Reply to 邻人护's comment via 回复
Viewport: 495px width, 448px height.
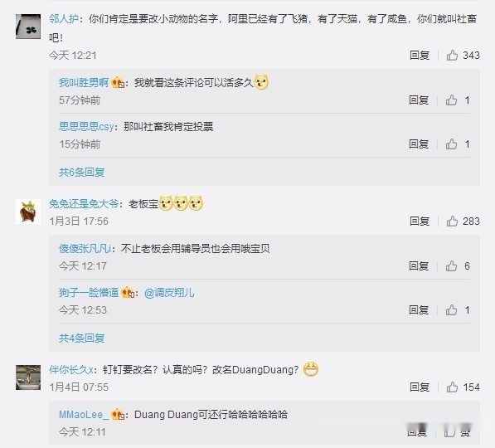click(420, 56)
